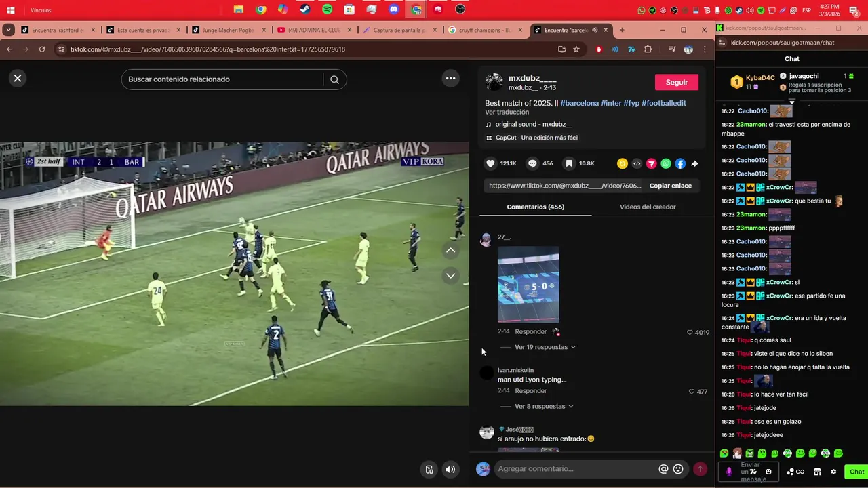Open File Explorer from taskbar
This screenshot has width=868, height=488.
pyautogui.click(x=239, y=9)
